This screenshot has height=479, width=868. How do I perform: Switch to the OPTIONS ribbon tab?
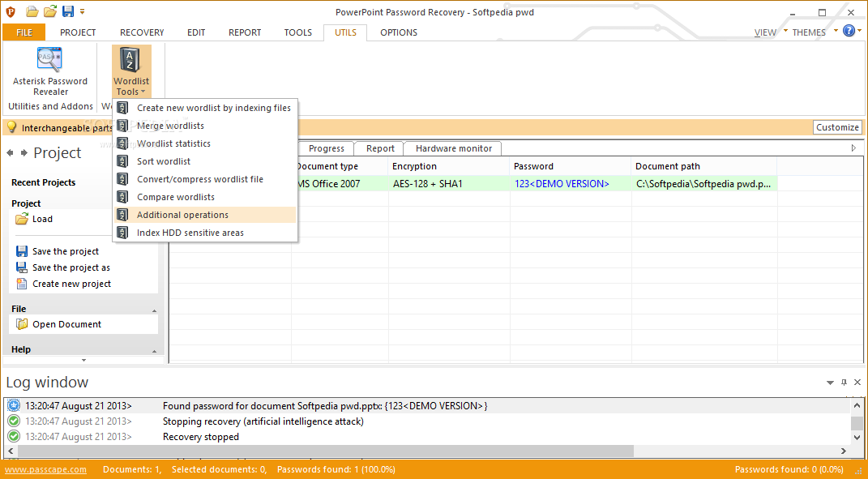[399, 32]
